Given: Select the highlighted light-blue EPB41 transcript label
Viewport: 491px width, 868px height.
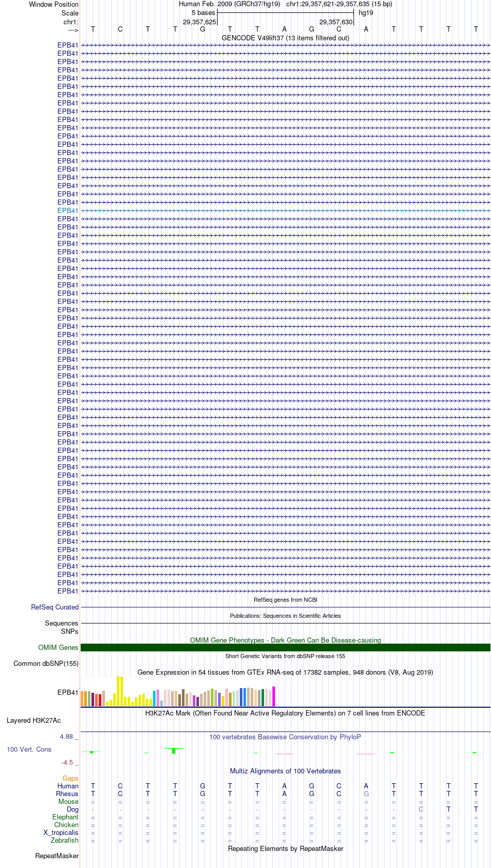Looking at the screenshot, I should click(x=68, y=210).
